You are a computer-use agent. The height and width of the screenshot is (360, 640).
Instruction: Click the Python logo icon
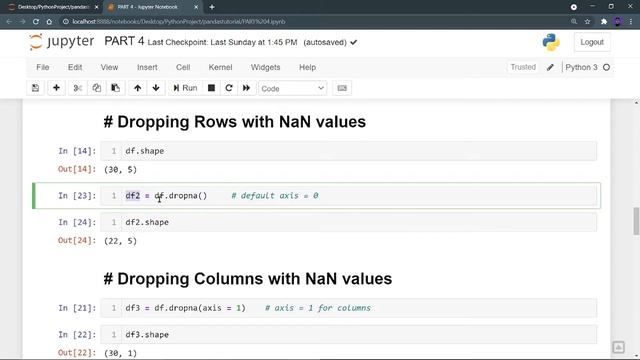(x=551, y=42)
